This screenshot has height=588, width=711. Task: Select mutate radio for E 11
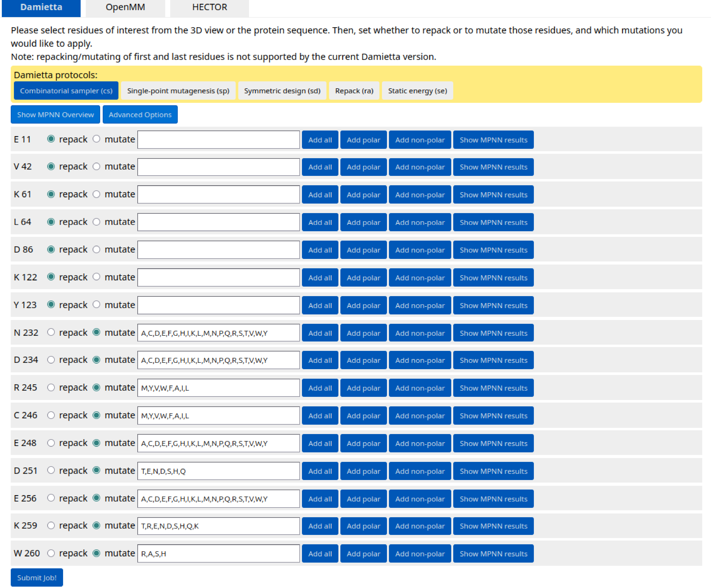tap(97, 139)
